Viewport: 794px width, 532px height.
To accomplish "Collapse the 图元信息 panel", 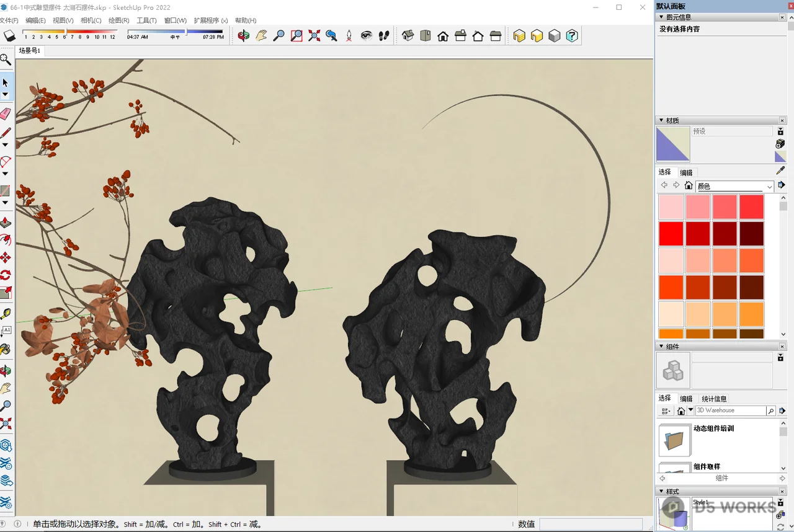I will click(660, 17).
